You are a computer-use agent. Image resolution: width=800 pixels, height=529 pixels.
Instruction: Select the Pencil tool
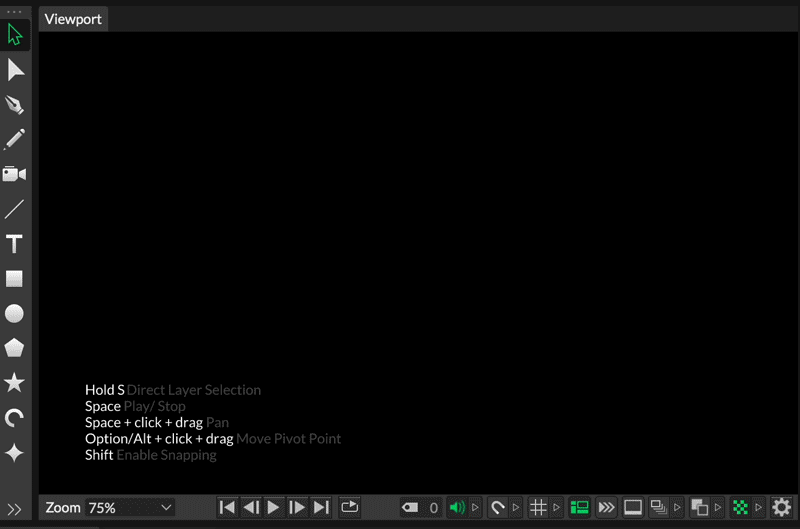point(14,139)
